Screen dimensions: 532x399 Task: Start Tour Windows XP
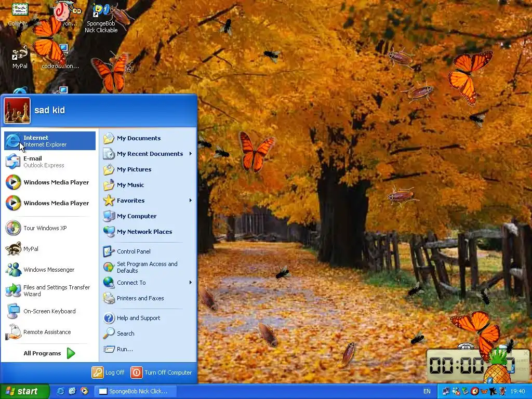[x=50, y=228]
